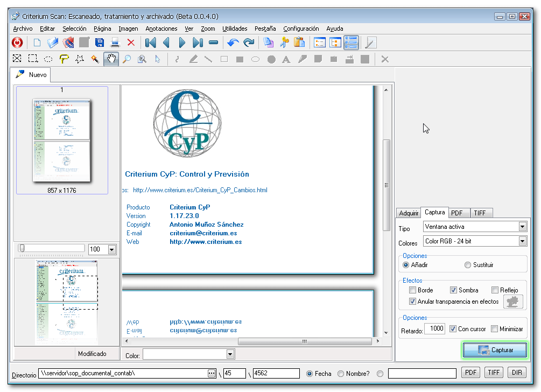The height and width of the screenshot is (392, 541).
Task: Select the Sustituir radio option
Action: tap(467, 265)
